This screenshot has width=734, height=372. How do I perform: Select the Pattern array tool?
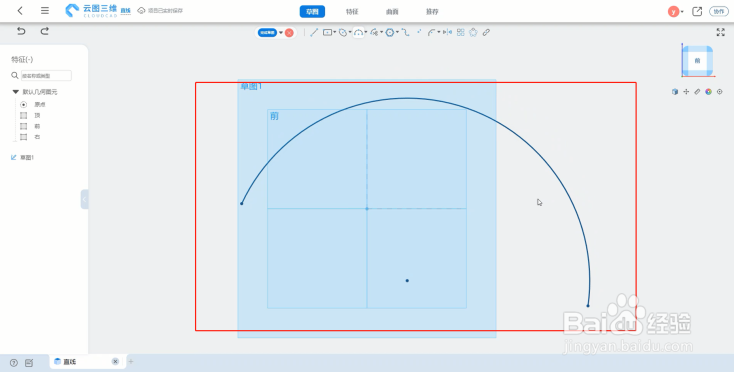(x=461, y=32)
